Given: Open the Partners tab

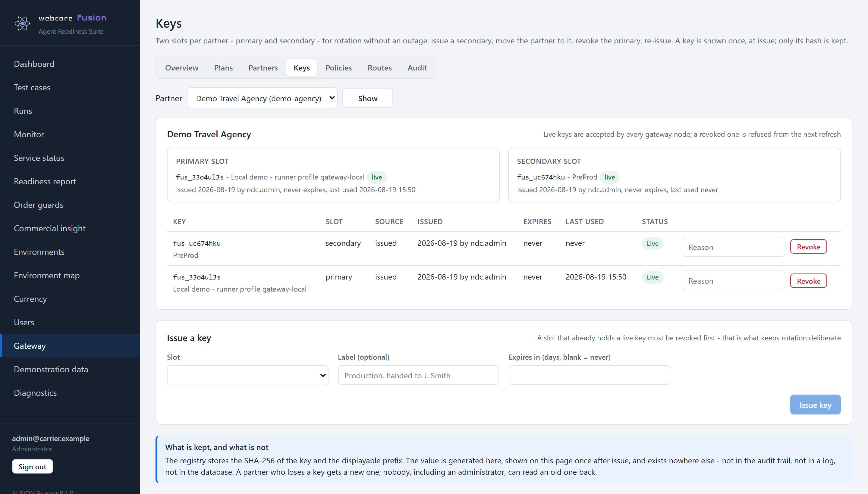Looking at the screenshot, I should 263,68.
